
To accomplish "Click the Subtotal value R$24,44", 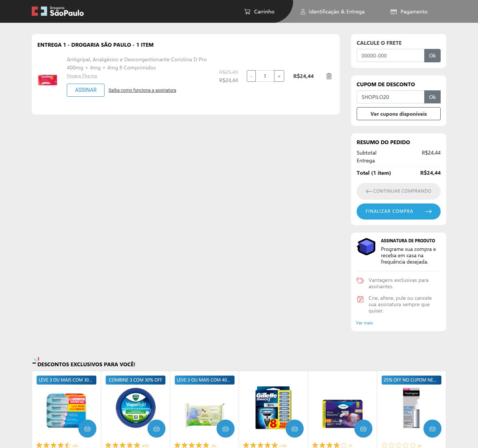I will tap(431, 153).
